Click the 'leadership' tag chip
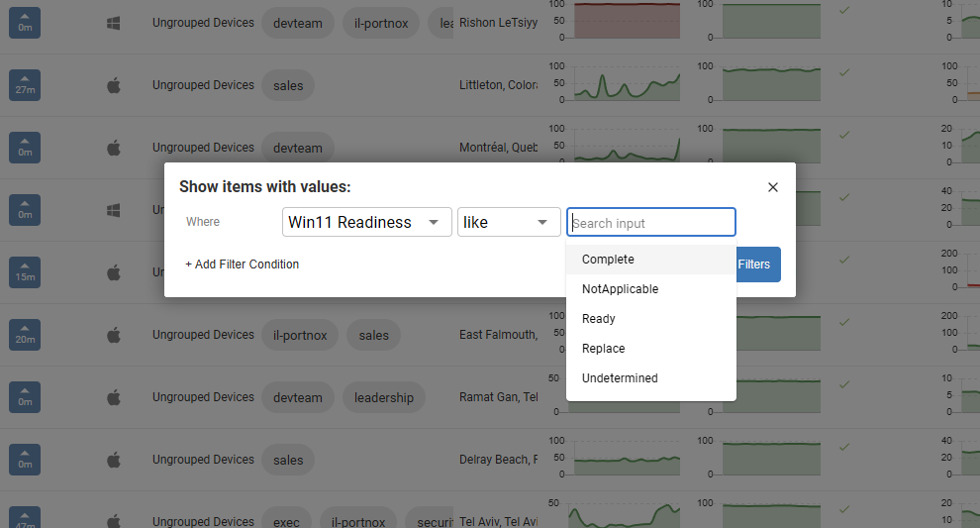Image resolution: width=980 pixels, height=528 pixels. click(x=383, y=397)
